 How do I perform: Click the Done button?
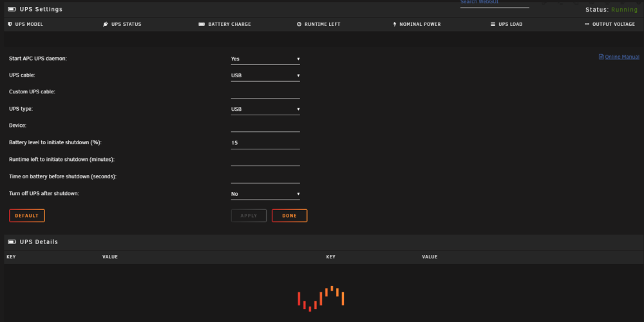click(289, 216)
